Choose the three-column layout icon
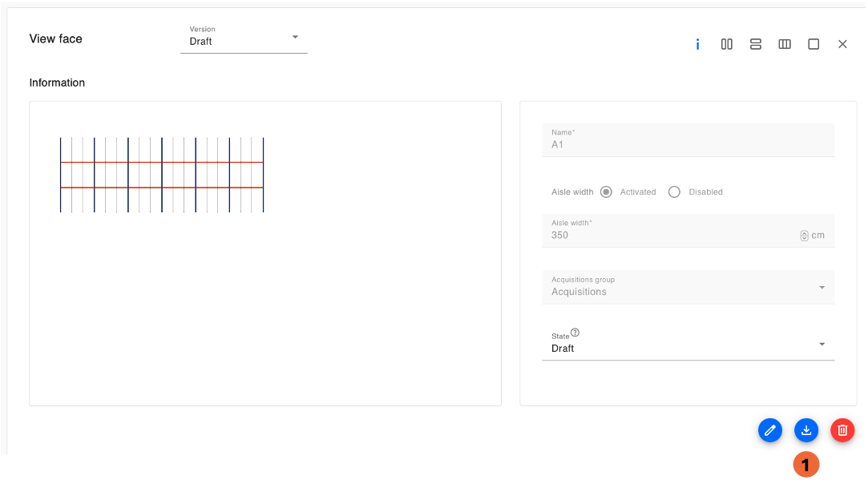Screen dimensions: 868x492 coord(785,44)
